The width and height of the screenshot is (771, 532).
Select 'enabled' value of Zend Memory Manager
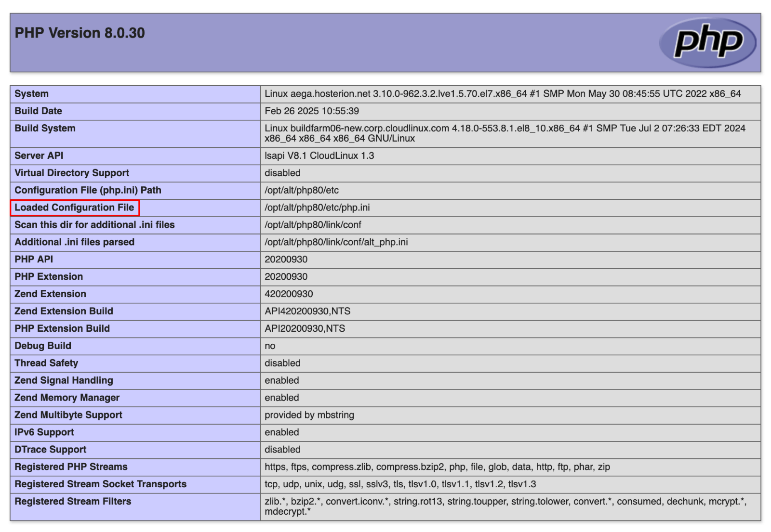pos(282,398)
